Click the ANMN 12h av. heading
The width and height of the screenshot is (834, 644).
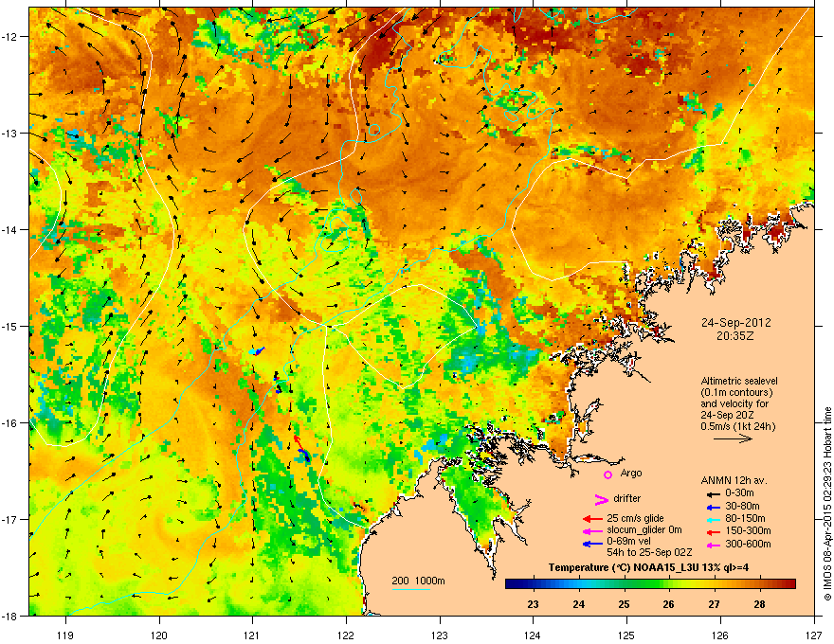click(734, 480)
